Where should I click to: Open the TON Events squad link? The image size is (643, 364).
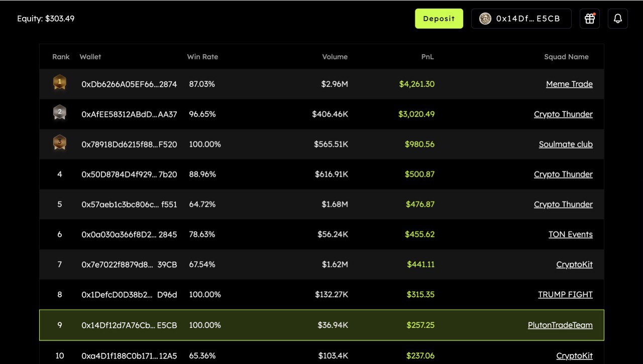571,234
